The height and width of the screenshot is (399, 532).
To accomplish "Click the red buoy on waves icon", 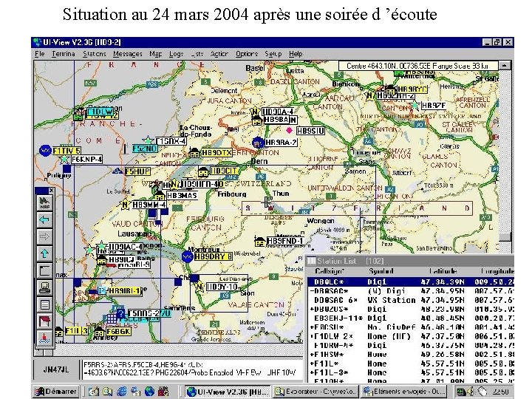I will tap(44, 338).
